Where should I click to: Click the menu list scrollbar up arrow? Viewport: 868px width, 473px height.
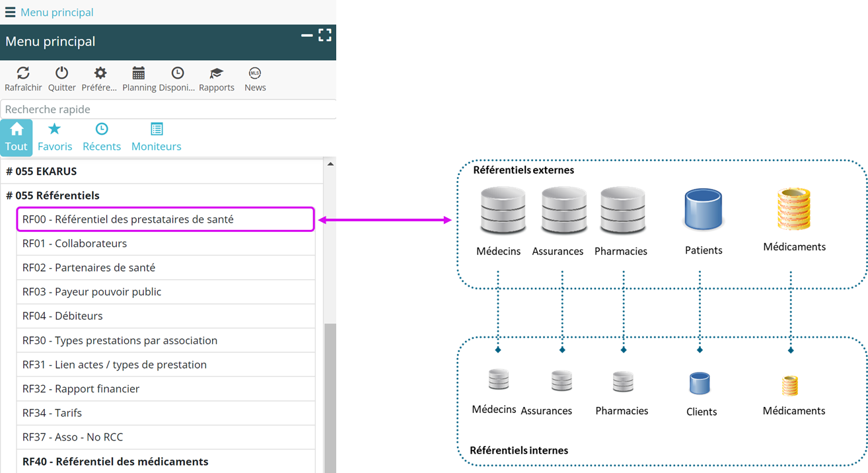pyautogui.click(x=330, y=164)
